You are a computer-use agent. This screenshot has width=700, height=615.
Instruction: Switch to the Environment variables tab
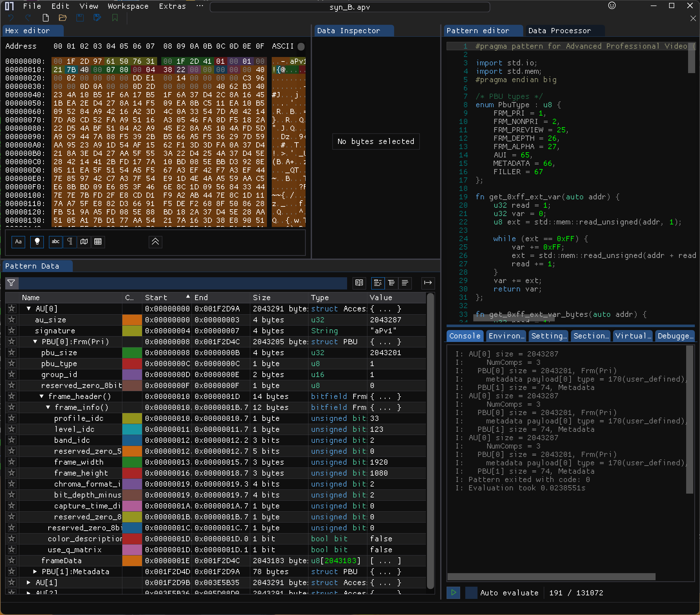click(506, 336)
